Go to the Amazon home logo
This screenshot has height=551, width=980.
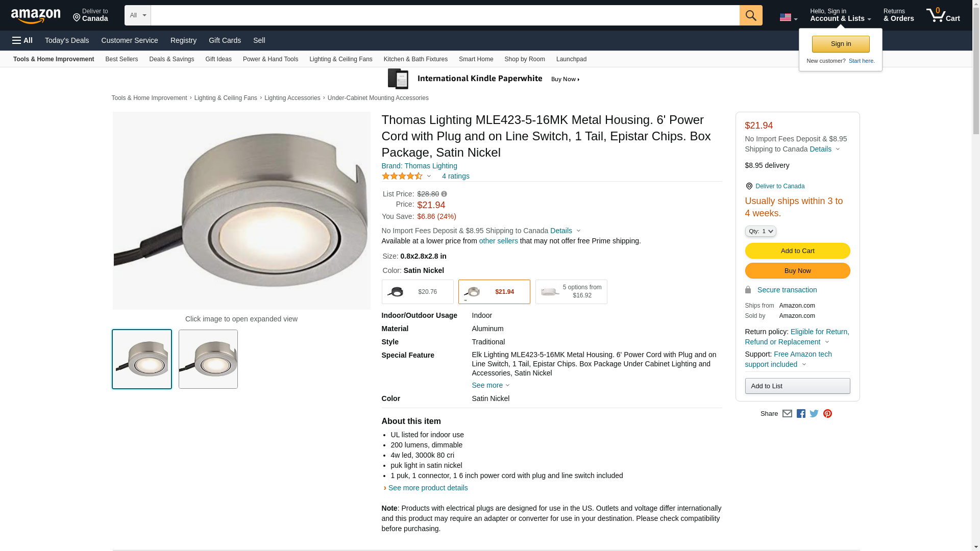click(36, 16)
